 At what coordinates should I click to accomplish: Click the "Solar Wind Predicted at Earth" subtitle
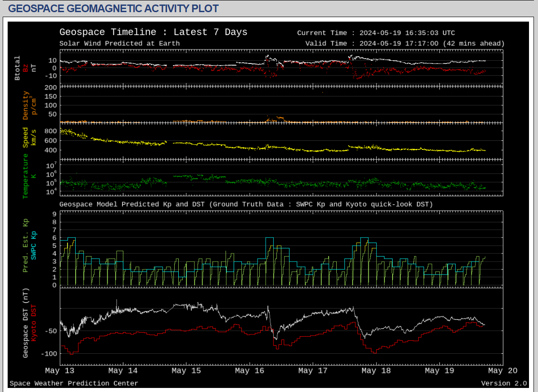click(119, 44)
